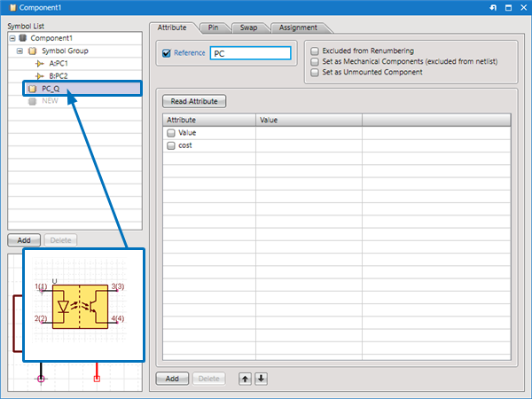The height and width of the screenshot is (399, 532).
Task: Click the Reference text field
Action: click(250, 53)
